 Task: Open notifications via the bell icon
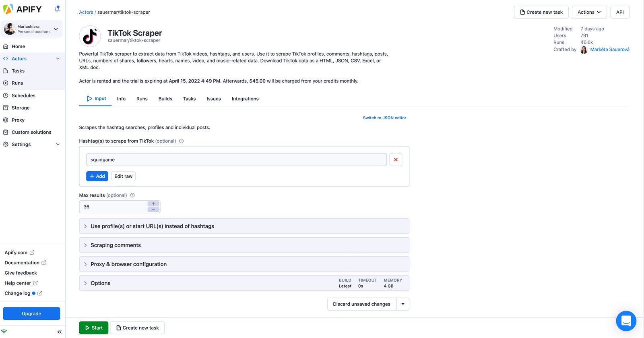click(x=57, y=9)
